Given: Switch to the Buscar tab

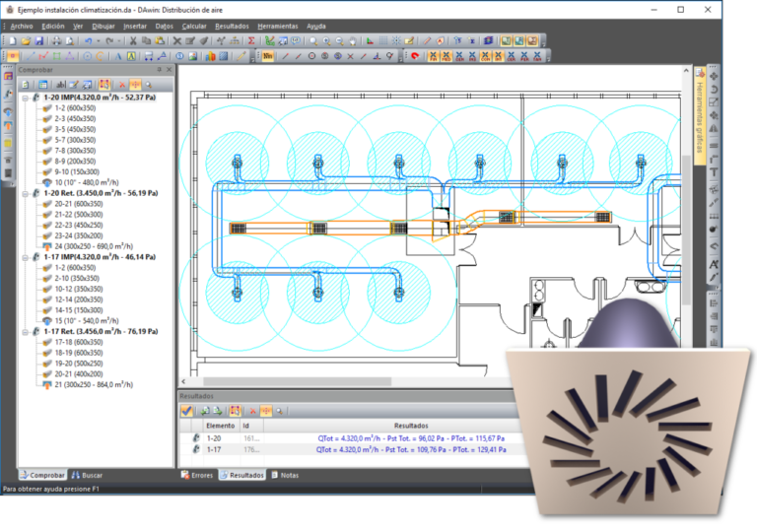Looking at the screenshot, I should click(x=87, y=475).
